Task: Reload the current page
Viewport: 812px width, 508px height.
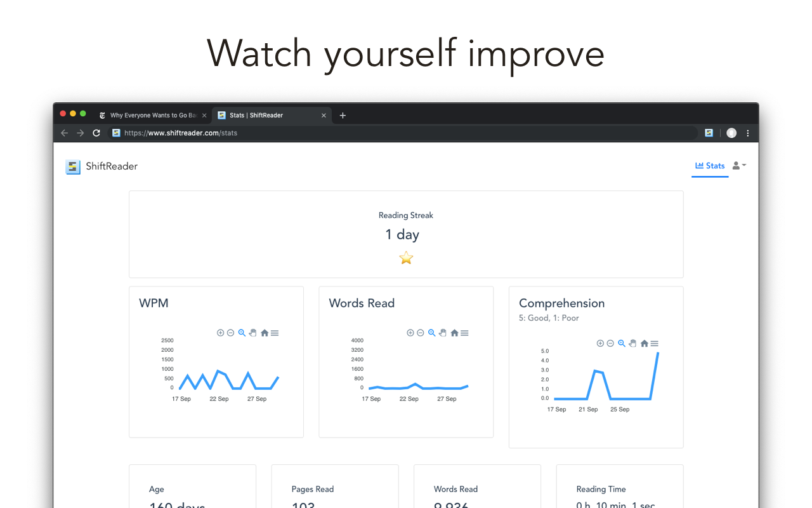Action: click(96, 133)
